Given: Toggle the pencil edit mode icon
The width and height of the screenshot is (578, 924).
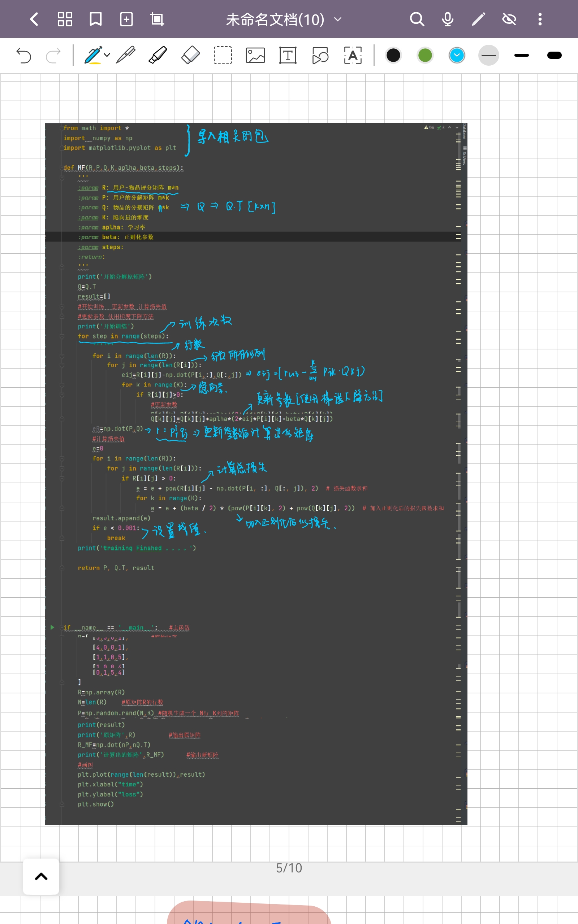Looking at the screenshot, I should [x=478, y=19].
